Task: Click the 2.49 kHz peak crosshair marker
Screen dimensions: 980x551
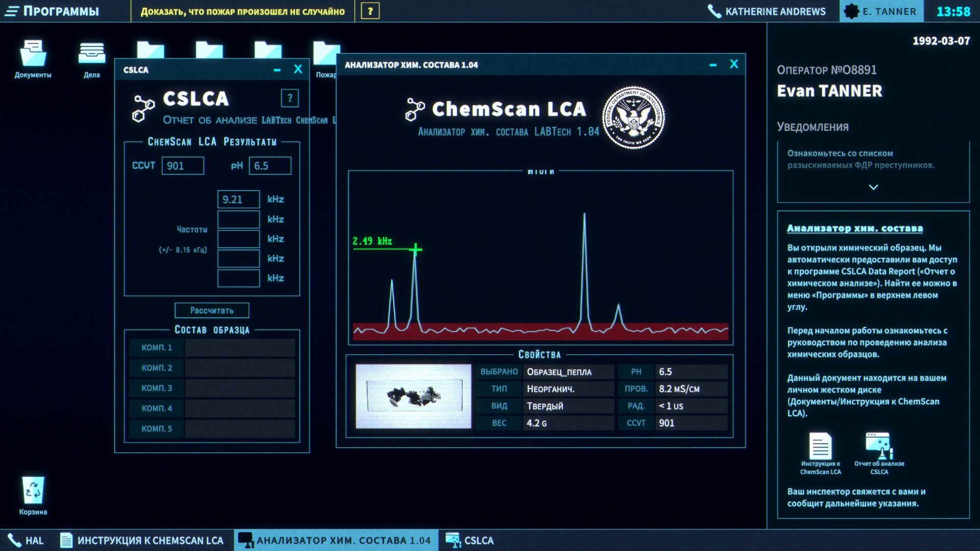Action: tap(416, 250)
